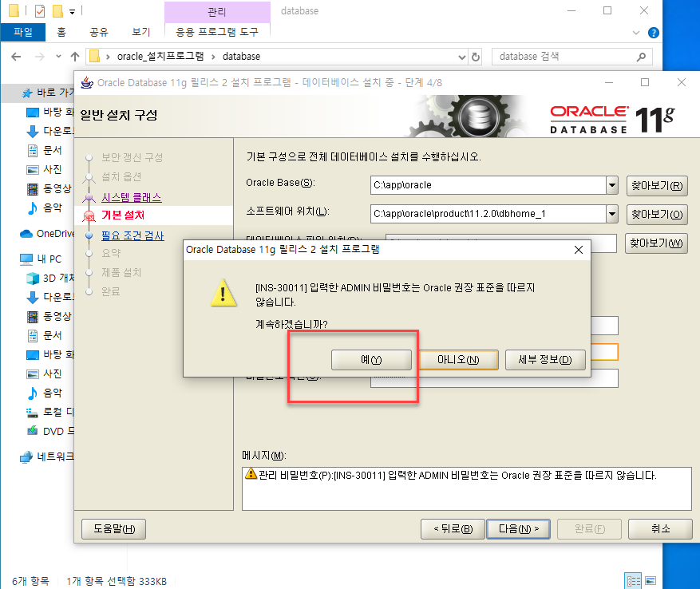The height and width of the screenshot is (589, 700).
Task: Open DVD drive icon in sidebar
Action: [32, 431]
